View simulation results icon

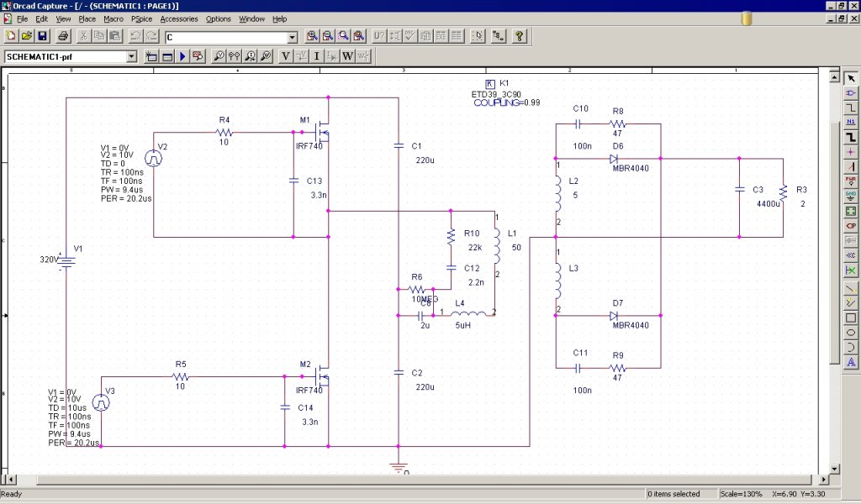pos(198,56)
